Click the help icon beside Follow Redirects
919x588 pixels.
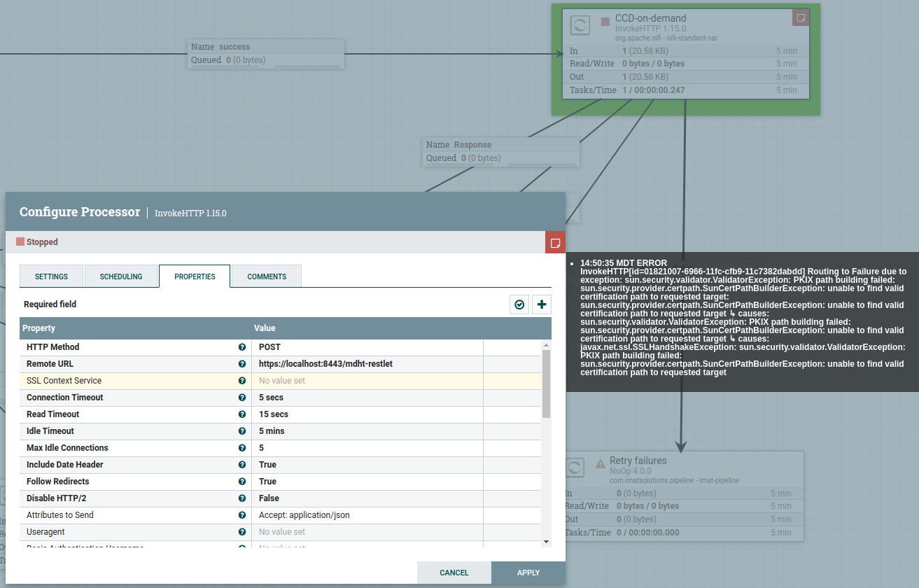242,482
